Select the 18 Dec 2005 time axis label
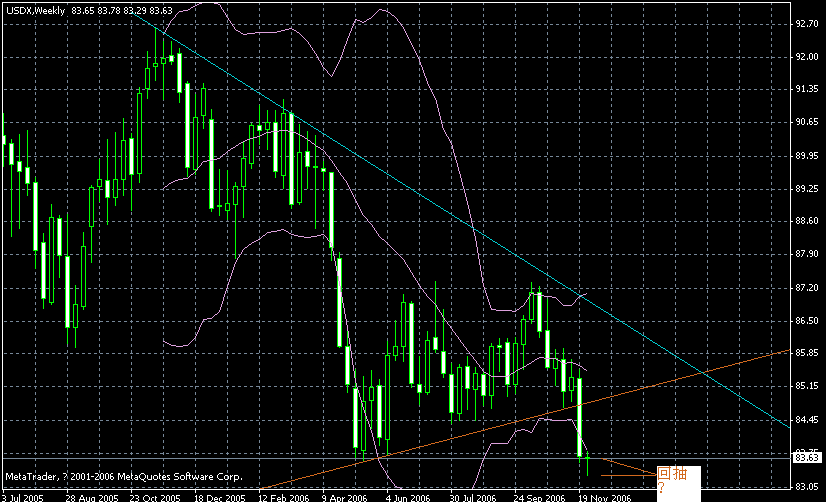Image resolution: width=826 pixels, height=502 pixels. 220,498
